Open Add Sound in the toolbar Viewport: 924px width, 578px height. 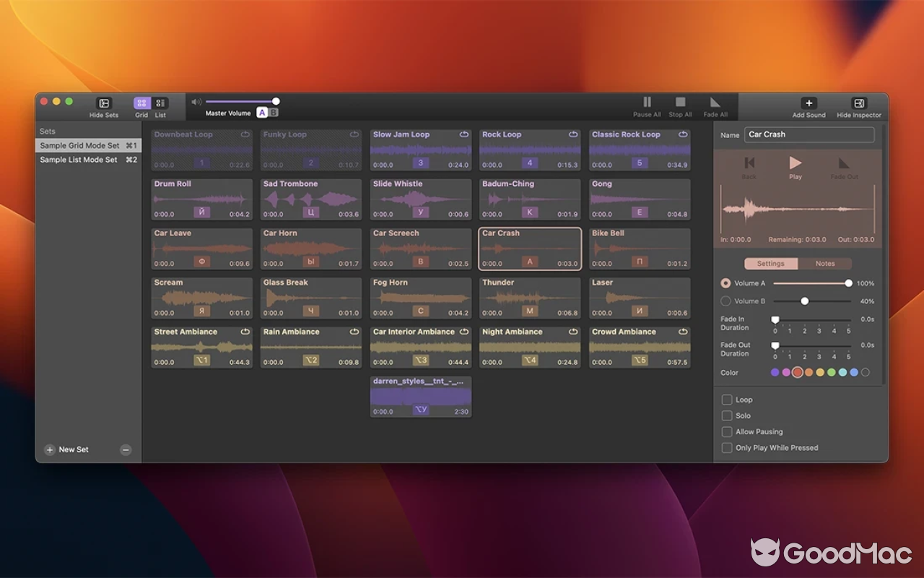[808, 106]
